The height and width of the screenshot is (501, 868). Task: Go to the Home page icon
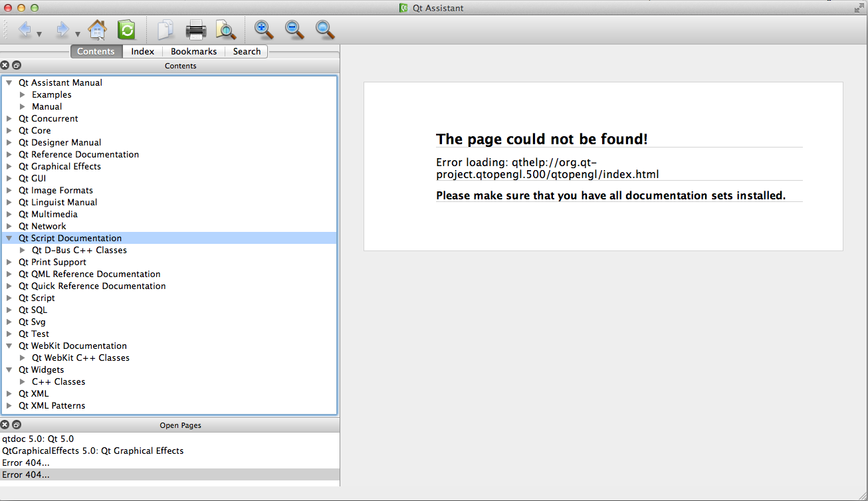(97, 30)
